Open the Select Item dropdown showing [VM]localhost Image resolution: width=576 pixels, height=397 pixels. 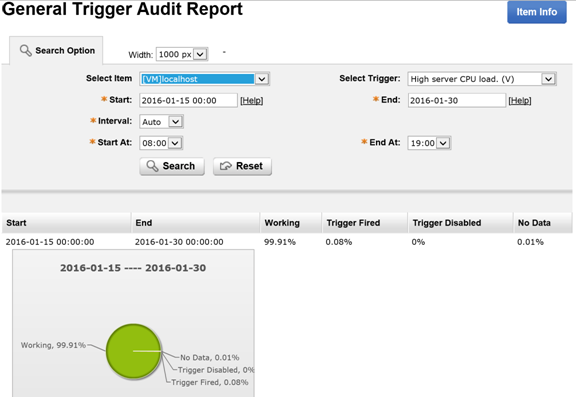point(204,79)
